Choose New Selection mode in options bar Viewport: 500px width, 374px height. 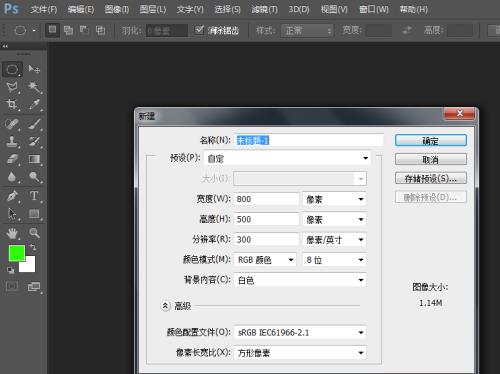pyautogui.click(x=52, y=30)
